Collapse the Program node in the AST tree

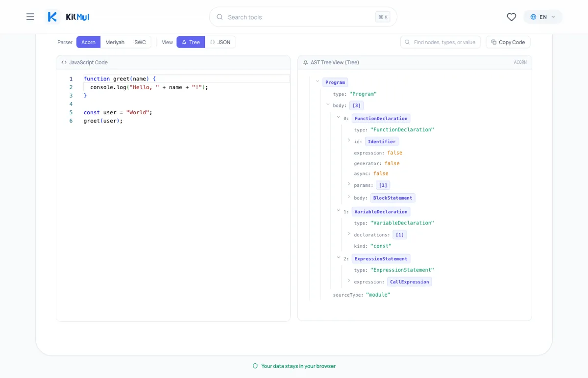pyautogui.click(x=318, y=82)
